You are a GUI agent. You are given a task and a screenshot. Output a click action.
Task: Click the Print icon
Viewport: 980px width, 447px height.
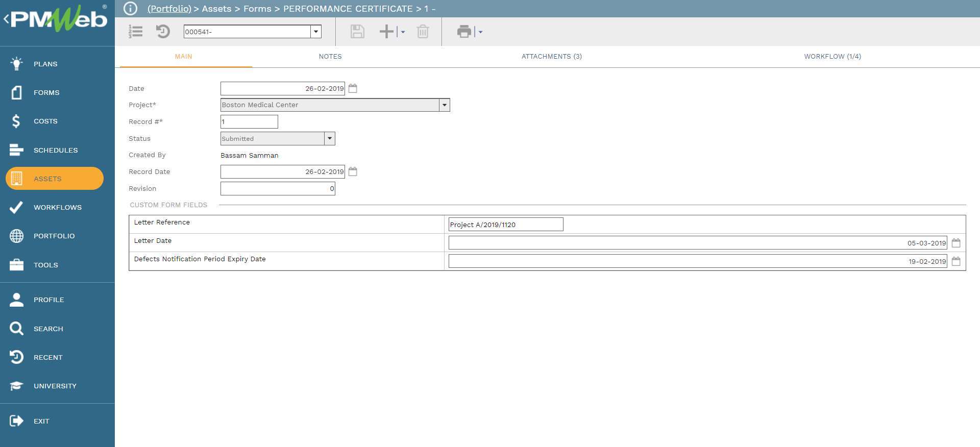tap(464, 32)
